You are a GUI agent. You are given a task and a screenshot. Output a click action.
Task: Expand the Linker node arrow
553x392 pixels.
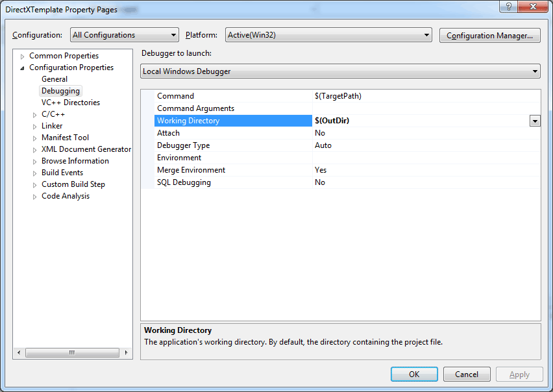(x=34, y=127)
